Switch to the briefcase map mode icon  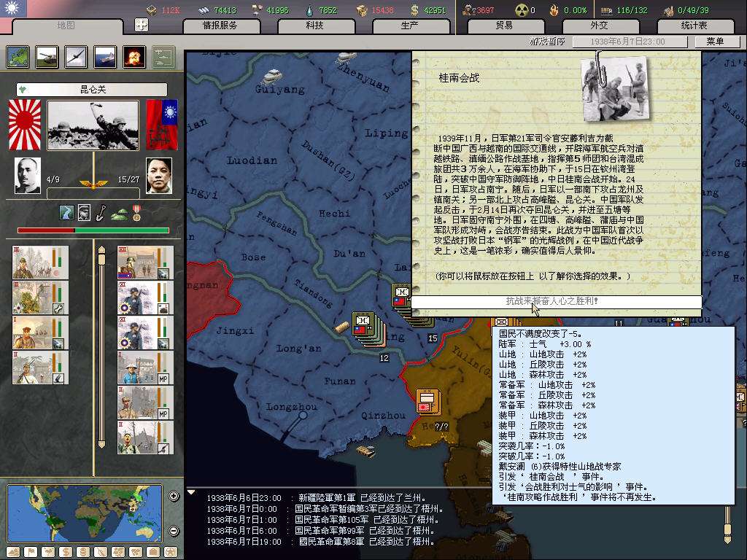[153, 552]
